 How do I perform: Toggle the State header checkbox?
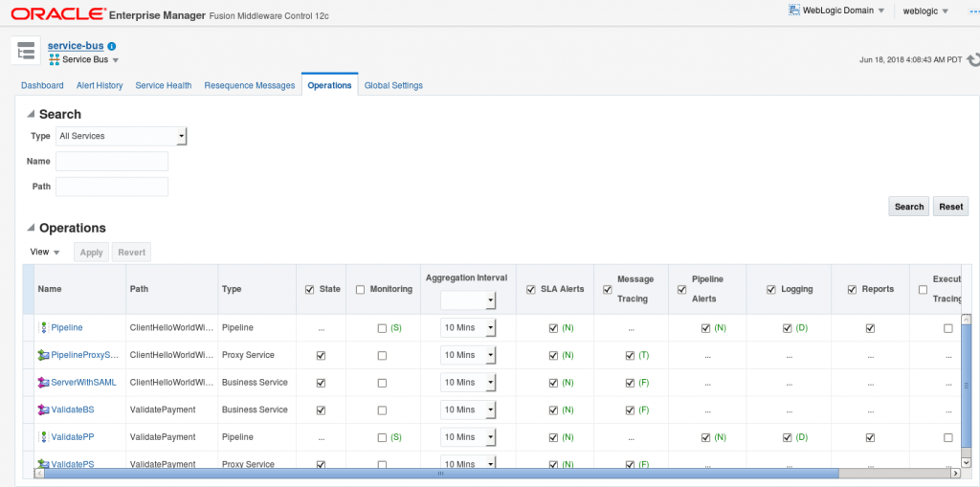[309, 290]
